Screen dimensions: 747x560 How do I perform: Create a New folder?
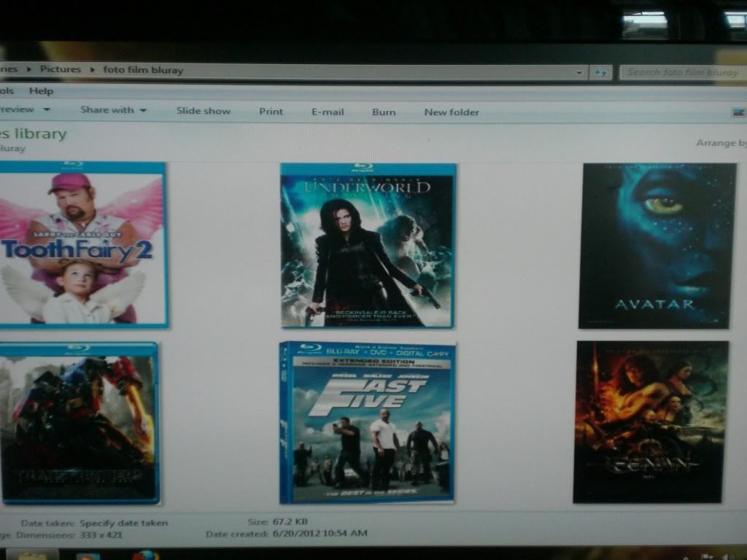(452, 112)
